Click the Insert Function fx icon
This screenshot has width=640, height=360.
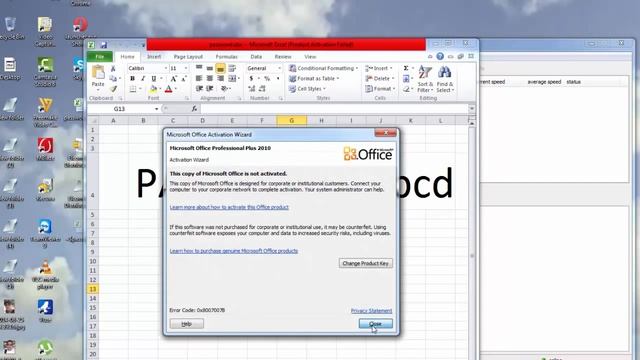(x=194, y=109)
